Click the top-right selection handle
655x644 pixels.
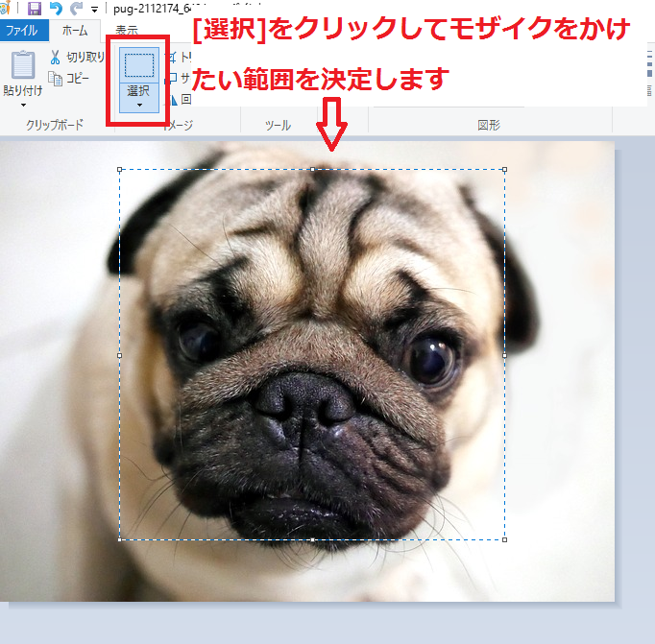pos(504,170)
